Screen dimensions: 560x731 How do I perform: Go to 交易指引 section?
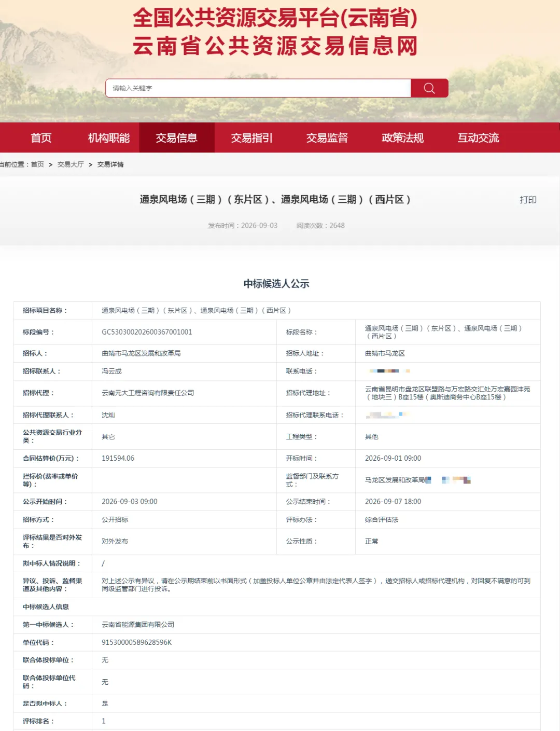[x=252, y=138]
